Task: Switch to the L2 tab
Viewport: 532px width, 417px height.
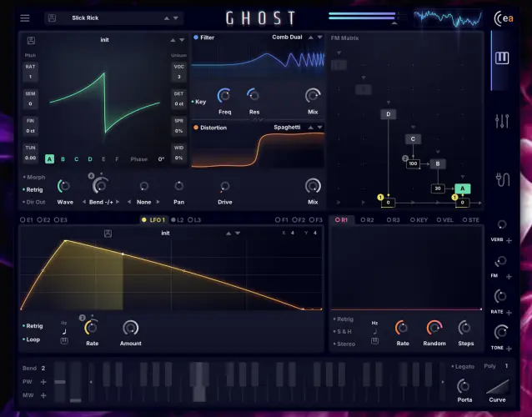Action: (178, 220)
